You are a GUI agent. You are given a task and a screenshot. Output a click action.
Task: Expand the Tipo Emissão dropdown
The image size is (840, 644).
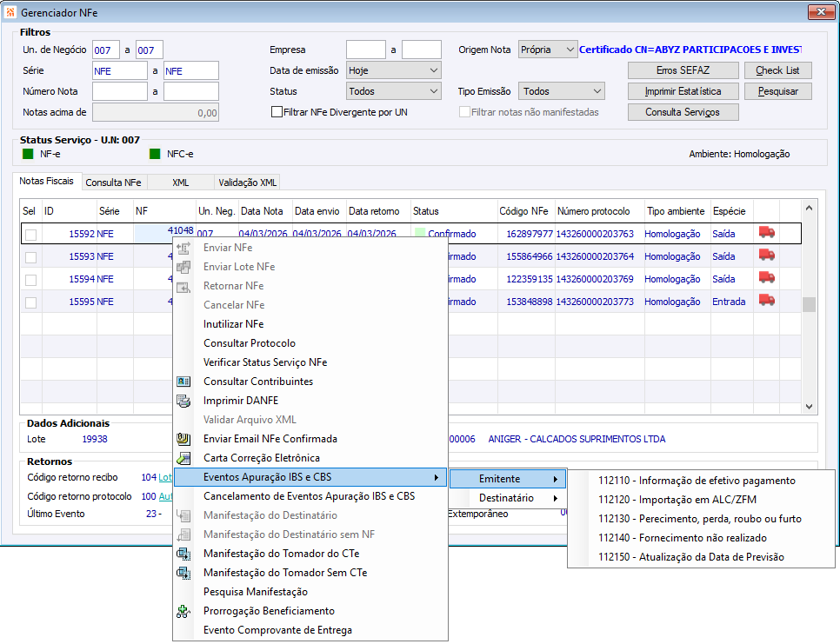point(562,91)
